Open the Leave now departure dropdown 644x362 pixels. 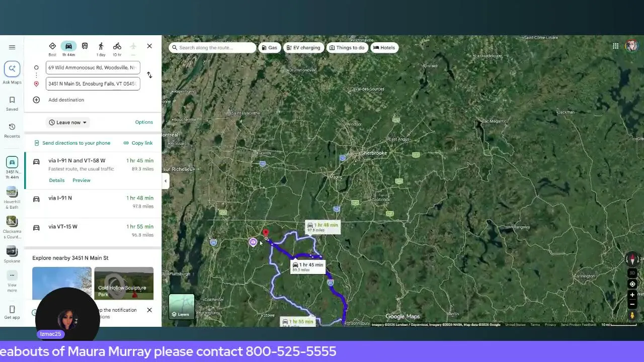pyautogui.click(x=67, y=122)
